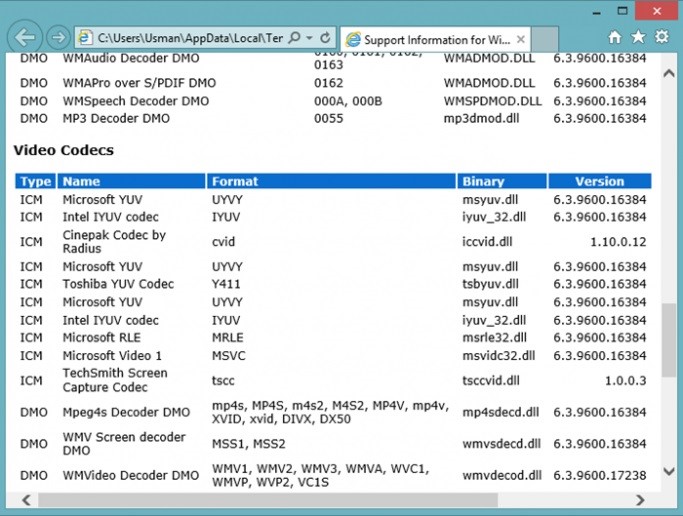Click the horizontal scrollbar left arrow
Image resolution: width=683 pixels, height=516 pixels.
coord(26,499)
